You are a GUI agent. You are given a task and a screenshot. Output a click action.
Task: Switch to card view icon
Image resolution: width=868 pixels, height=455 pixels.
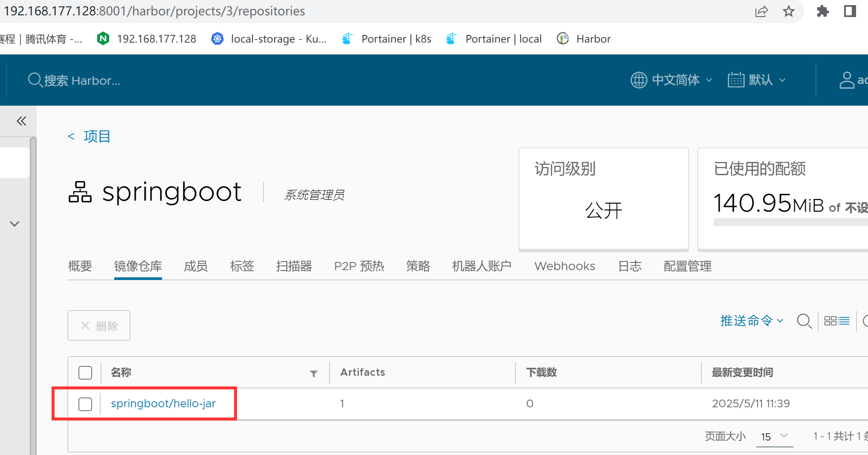click(830, 321)
